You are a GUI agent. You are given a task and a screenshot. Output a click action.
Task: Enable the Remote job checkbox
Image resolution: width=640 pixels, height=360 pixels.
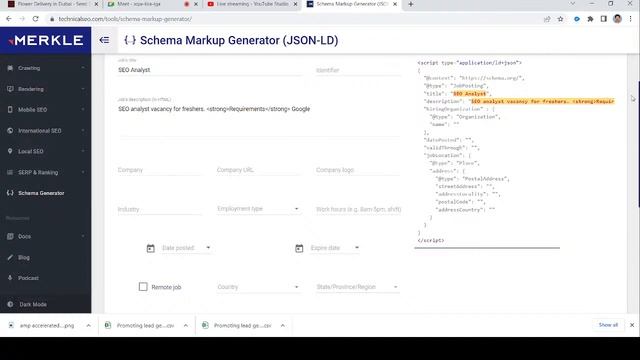click(x=143, y=287)
